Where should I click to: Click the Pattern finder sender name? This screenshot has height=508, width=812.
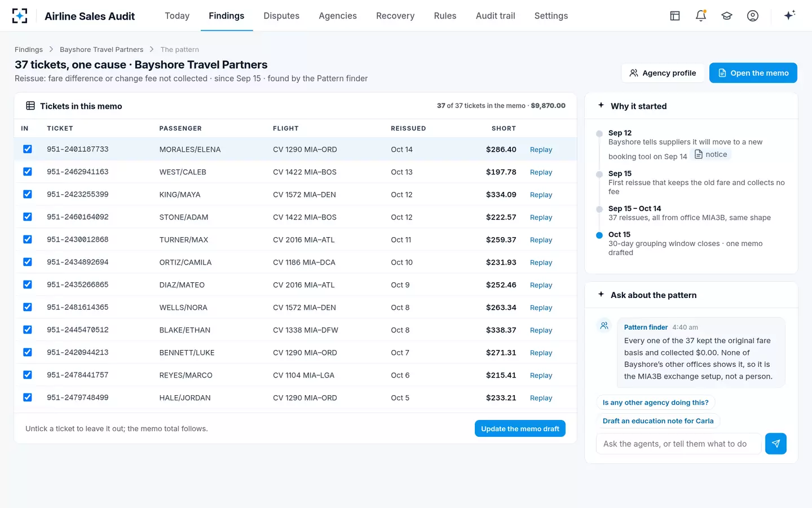(646, 327)
